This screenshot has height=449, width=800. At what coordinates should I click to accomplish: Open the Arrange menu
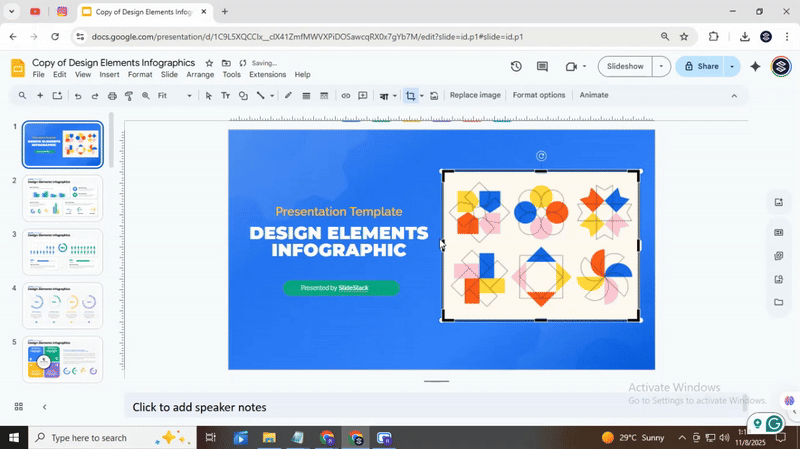pyautogui.click(x=200, y=75)
